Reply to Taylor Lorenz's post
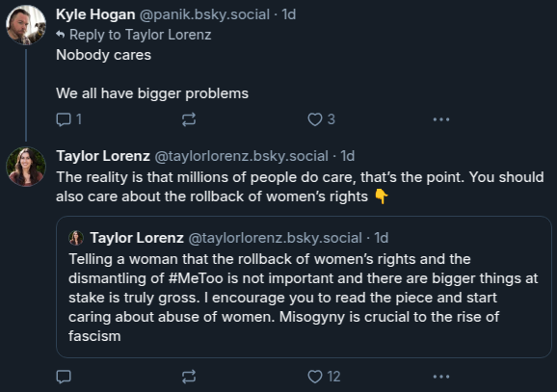Viewport: 557px width, 392px height. click(64, 377)
